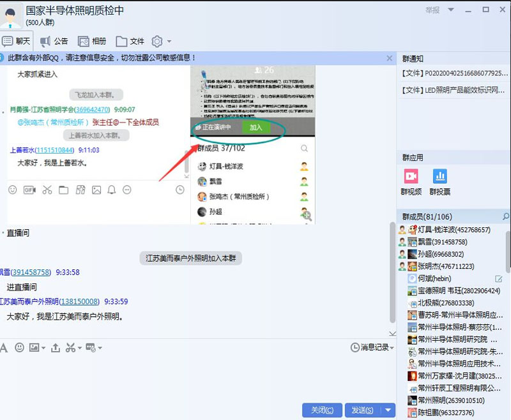Click 灯具-钱洋波 avatar in member list
The height and width of the screenshot is (420, 511).
coord(413,230)
